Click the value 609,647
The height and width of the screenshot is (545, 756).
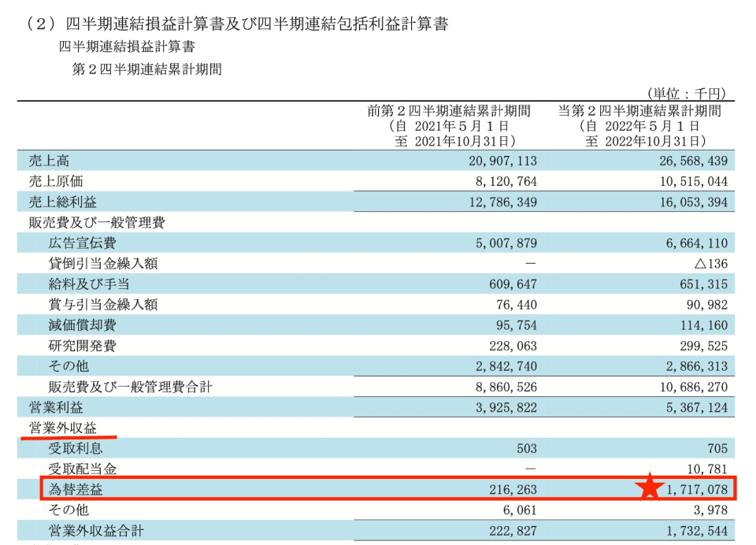tap(513, 284)
